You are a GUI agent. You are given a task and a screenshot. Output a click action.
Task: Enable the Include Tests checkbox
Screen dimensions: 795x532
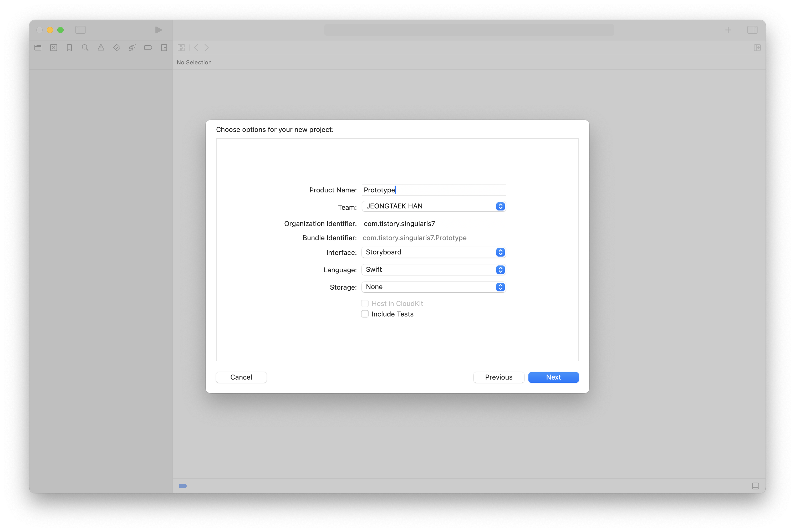365,314
